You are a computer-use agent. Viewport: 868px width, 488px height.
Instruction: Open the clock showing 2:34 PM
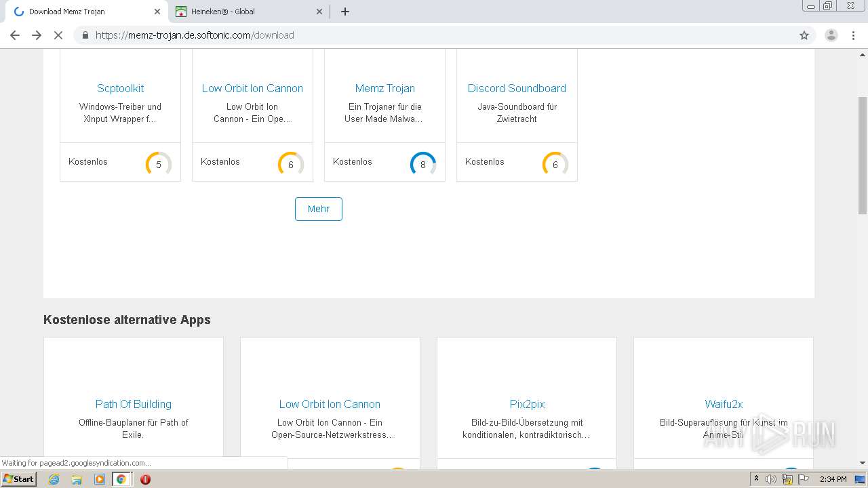tap(833, 479)
